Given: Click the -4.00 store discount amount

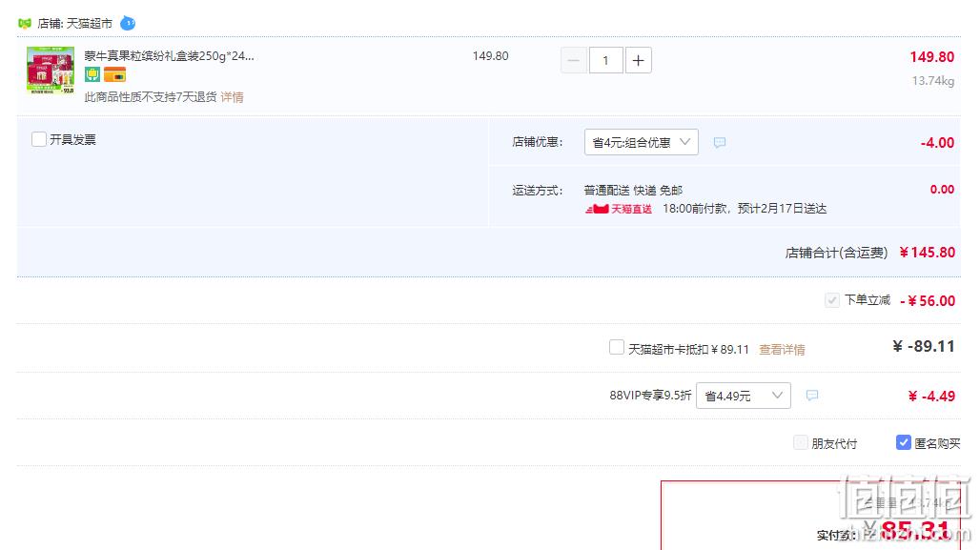Looking at the screenshot, I should point(937,142).
